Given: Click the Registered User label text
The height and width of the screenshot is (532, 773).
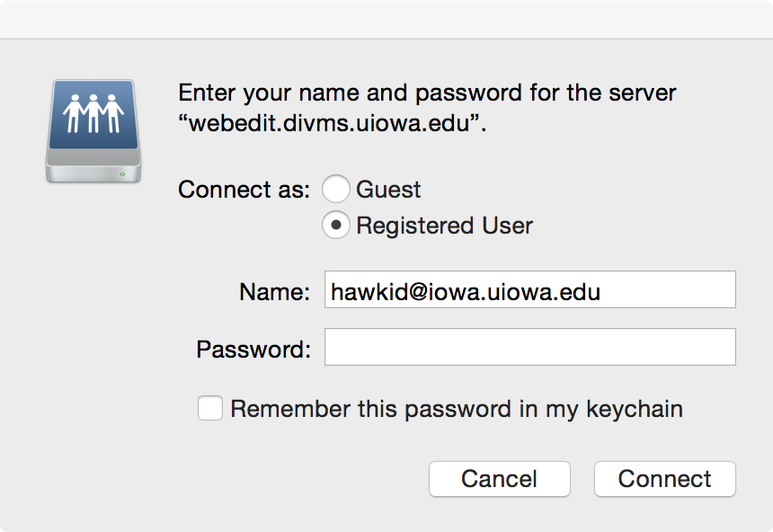Looking at the screenshot, I should click(x=444, y=226).
